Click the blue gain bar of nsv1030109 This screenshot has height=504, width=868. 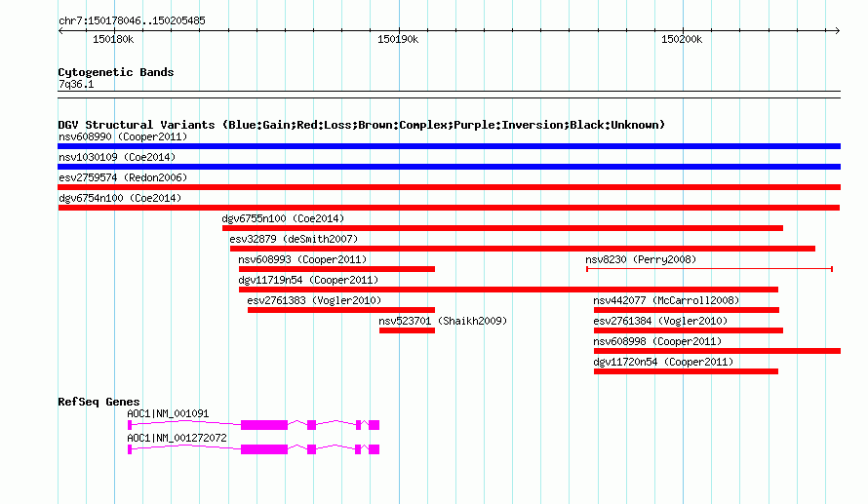point(449,167)
